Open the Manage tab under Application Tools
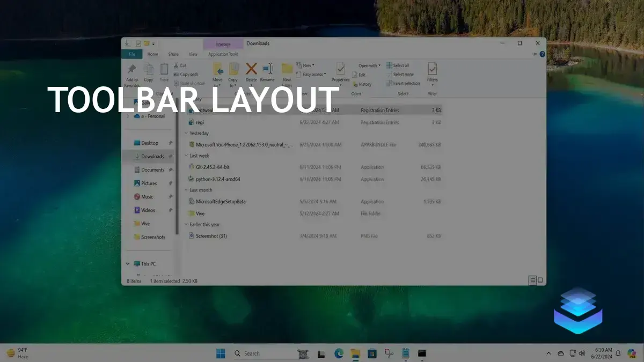 click(x=223, y=43)
